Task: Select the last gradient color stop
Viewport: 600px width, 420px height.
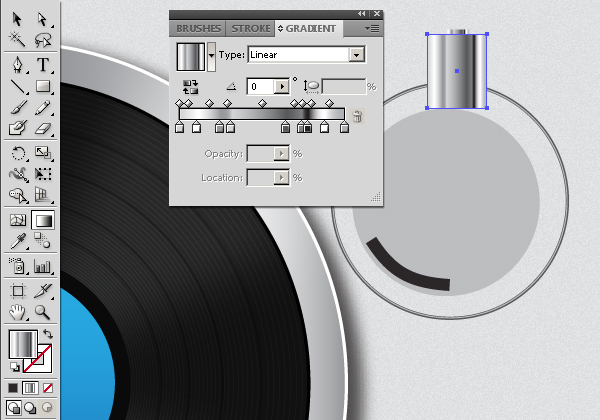Action: (x=344, y=127)
